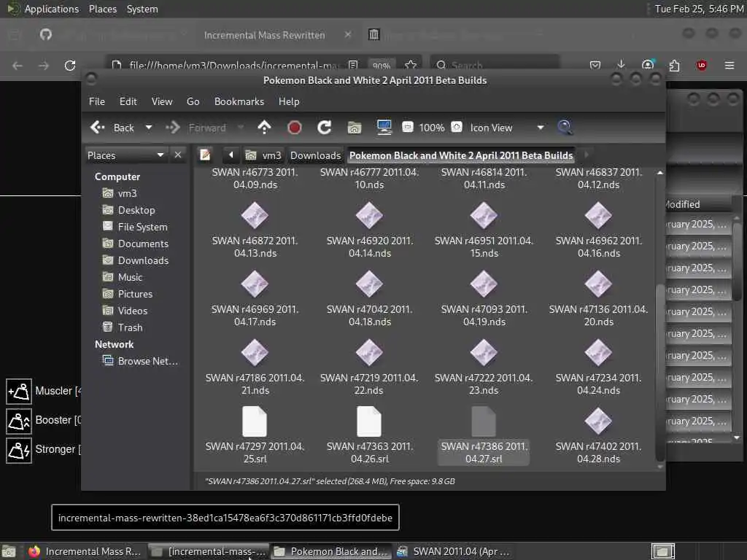Click the Firefox Downloads arrow icon
Screen dimensions: 747x560
coord(621,65)
